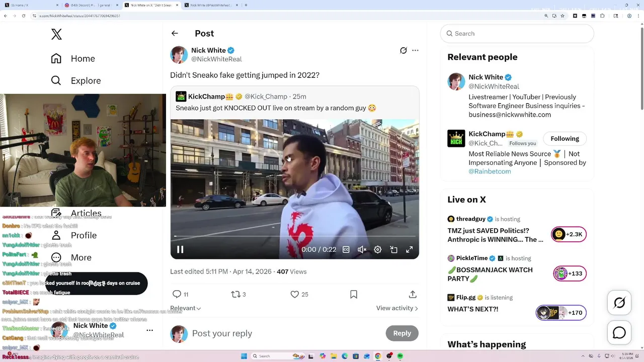Repost the post with 3 reposts
Image resolution: width=644 pixels, height=362 pixels.
point(238,294)
